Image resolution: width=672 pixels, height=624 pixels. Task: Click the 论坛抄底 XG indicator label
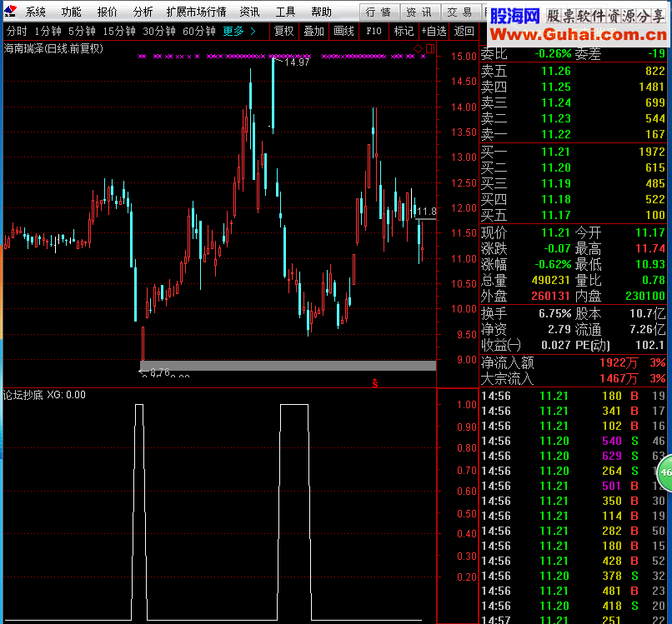(x=44, y=394)
